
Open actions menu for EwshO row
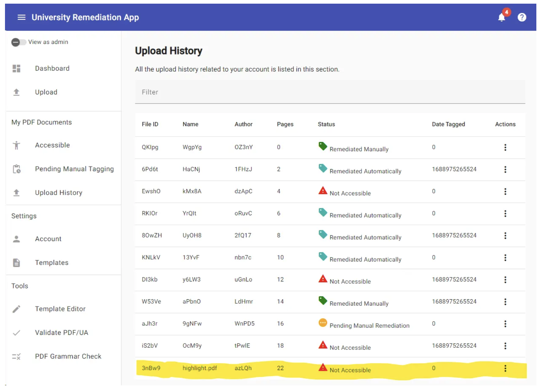pos(505,192)
